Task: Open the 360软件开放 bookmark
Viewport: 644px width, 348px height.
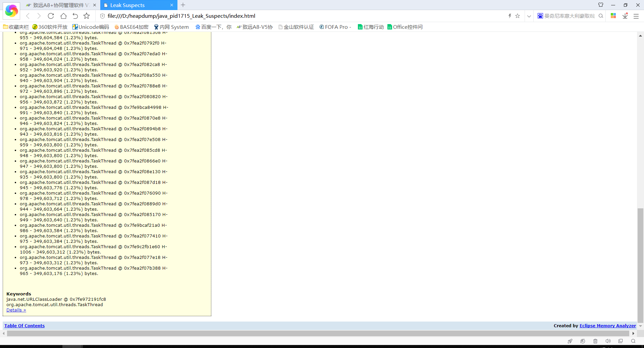Action: 50,27
